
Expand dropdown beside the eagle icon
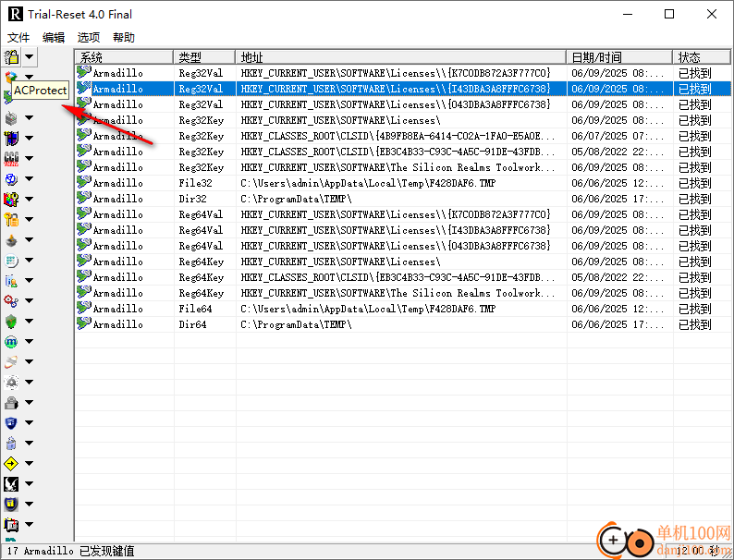(29, 483)
